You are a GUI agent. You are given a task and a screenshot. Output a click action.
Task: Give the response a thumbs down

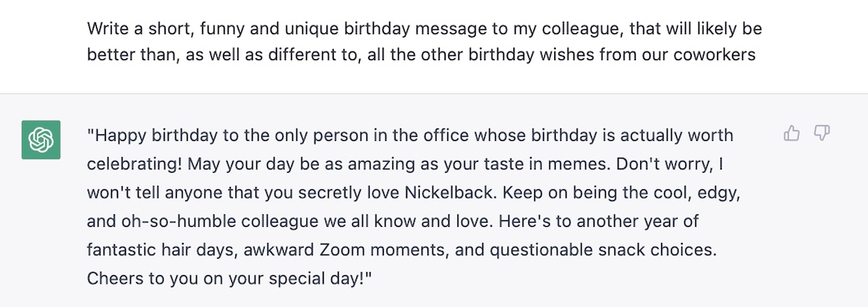pyautogui.click(x=822, y=133)
